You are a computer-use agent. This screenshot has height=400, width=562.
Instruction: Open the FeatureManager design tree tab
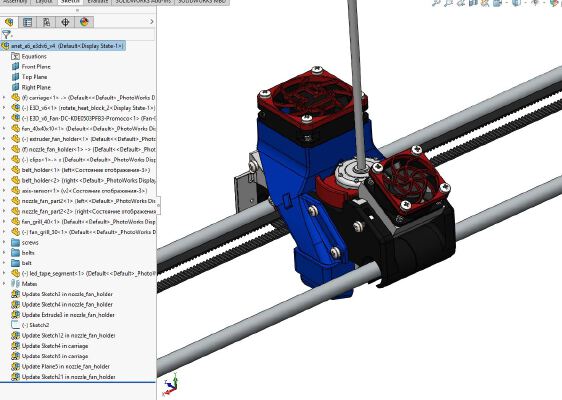click(9, 22)
